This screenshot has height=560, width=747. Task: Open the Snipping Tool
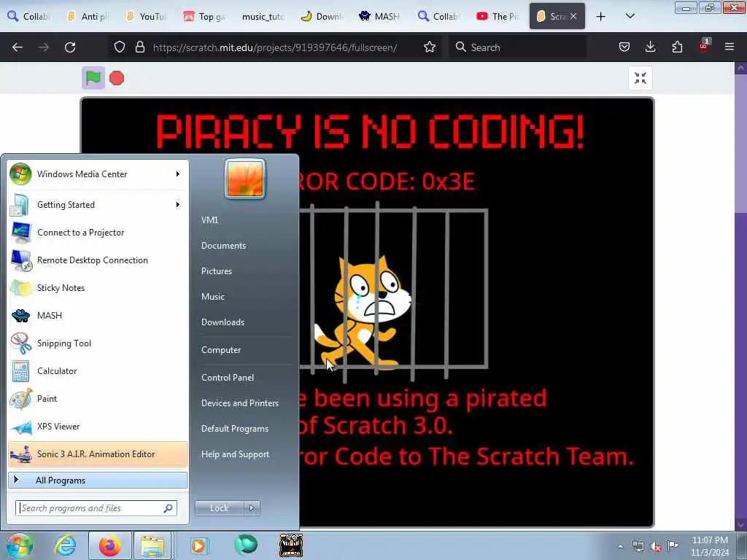[98, 343]
